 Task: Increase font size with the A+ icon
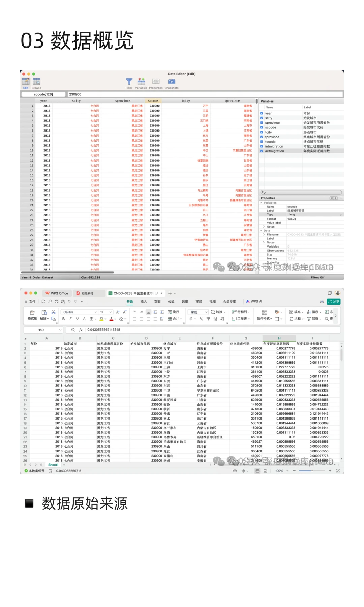tap(118, 312)
